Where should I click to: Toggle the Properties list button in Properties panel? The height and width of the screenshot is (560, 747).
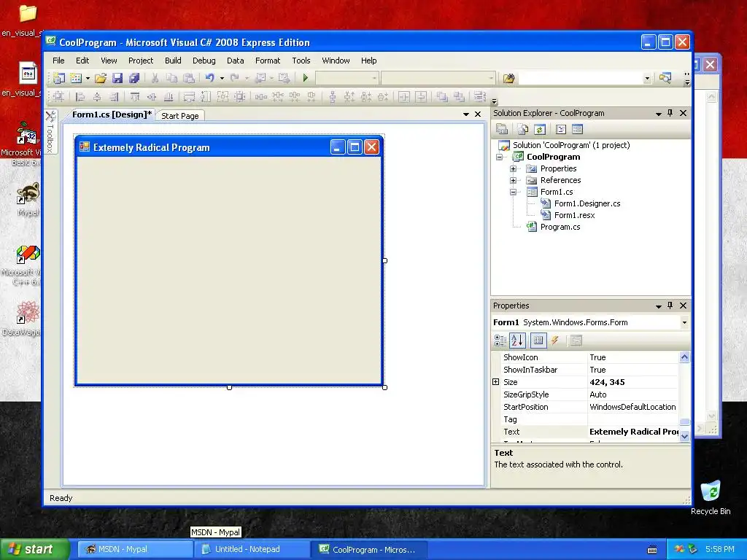(x=538, y=340)
